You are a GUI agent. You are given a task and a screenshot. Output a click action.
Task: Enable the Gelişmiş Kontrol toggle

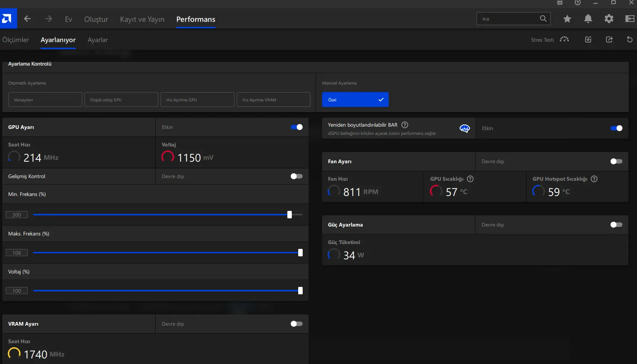click(297, 176)
